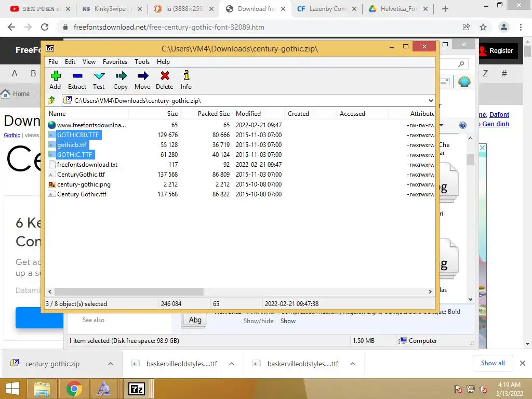Image resolution: width=532 pixels, height=399 pixels.
Task: Click the Chrome address bar URL
Action: coord(169,27)
